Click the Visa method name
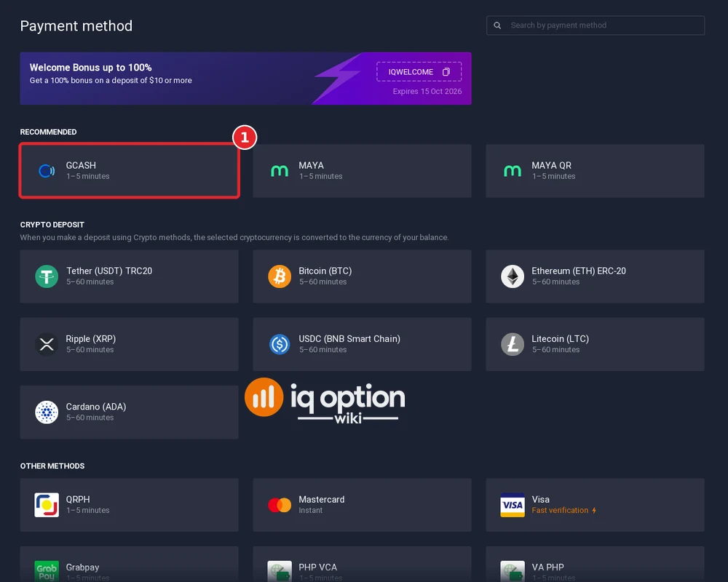The width and height of the screenshot is (728, 582). [540, 499]
